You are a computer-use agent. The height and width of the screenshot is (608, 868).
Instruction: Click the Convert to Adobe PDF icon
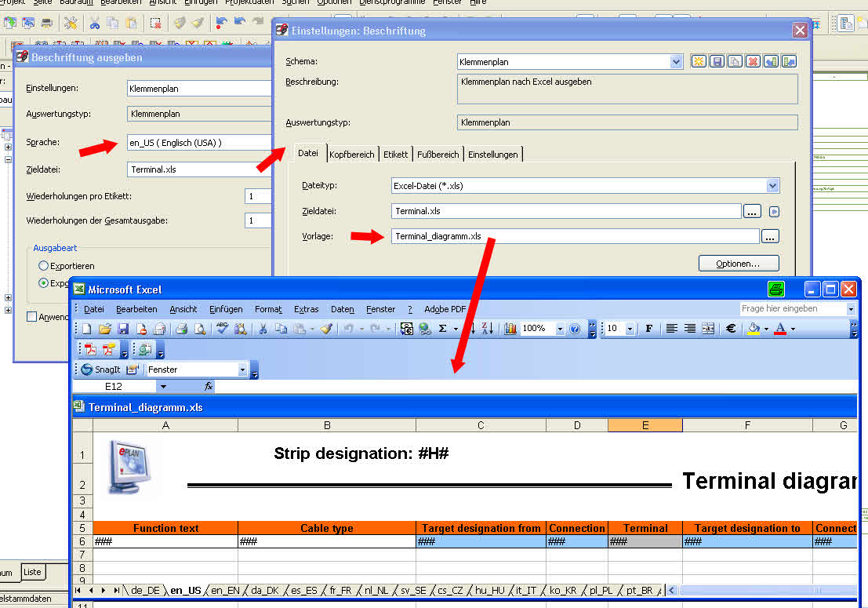click(x=90, y=349)
